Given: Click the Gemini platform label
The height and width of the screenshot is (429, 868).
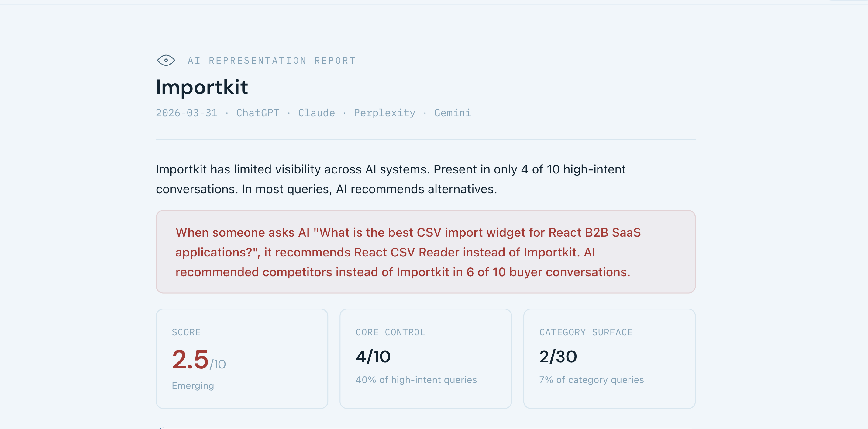Looking at the screenshot, I should pyautogui.click(x=453, y=113).
